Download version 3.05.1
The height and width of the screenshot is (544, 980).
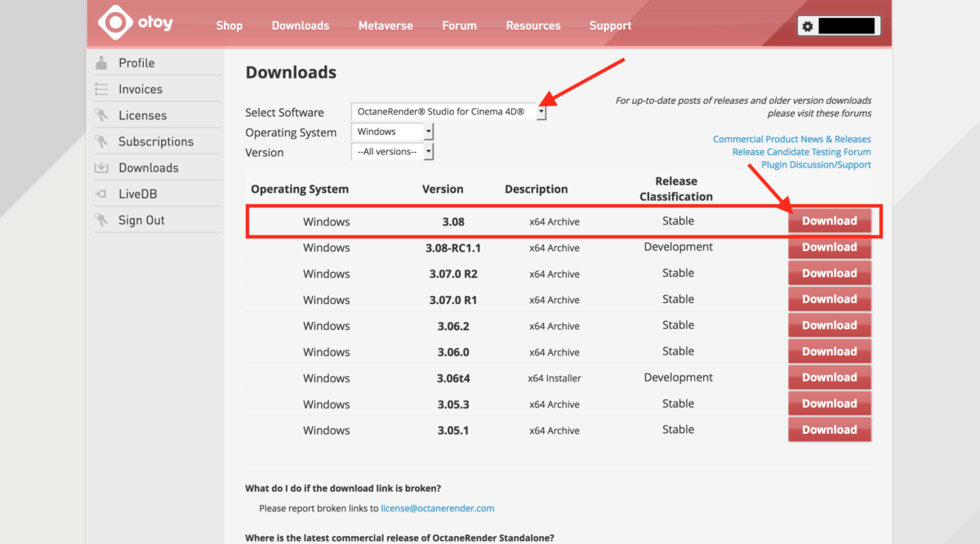pyautogui.click(x=830, y=430)
